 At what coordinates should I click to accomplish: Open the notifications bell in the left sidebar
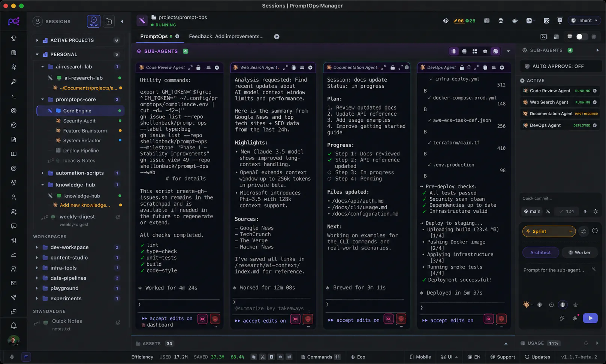click(x=13, y=325)
